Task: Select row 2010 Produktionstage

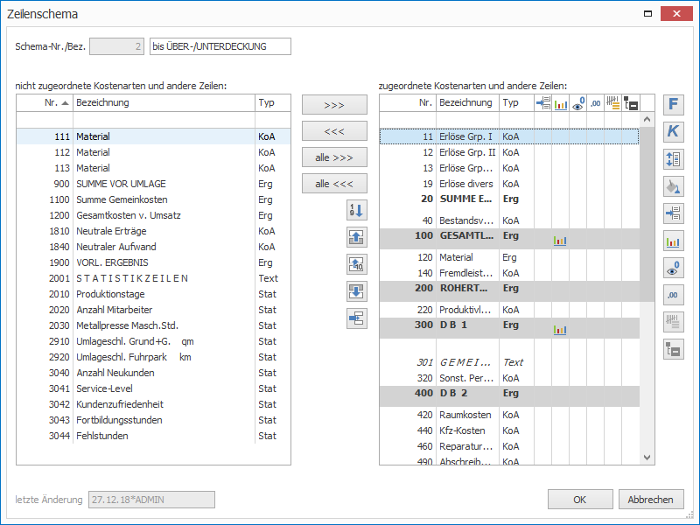Action: click(x=154, y=294)
